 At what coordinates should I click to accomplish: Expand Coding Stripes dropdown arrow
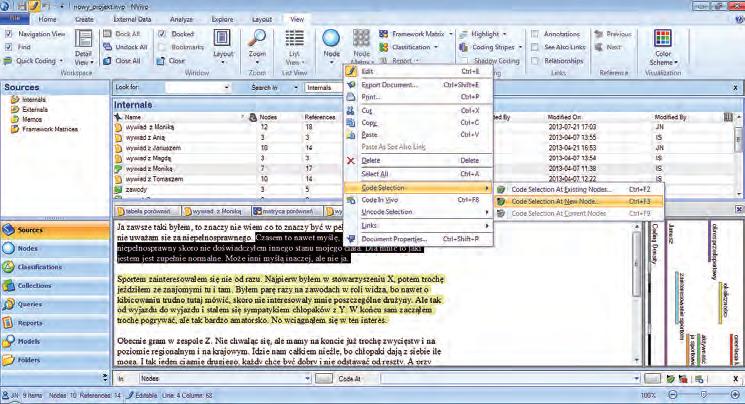click(x=520, y=47)
